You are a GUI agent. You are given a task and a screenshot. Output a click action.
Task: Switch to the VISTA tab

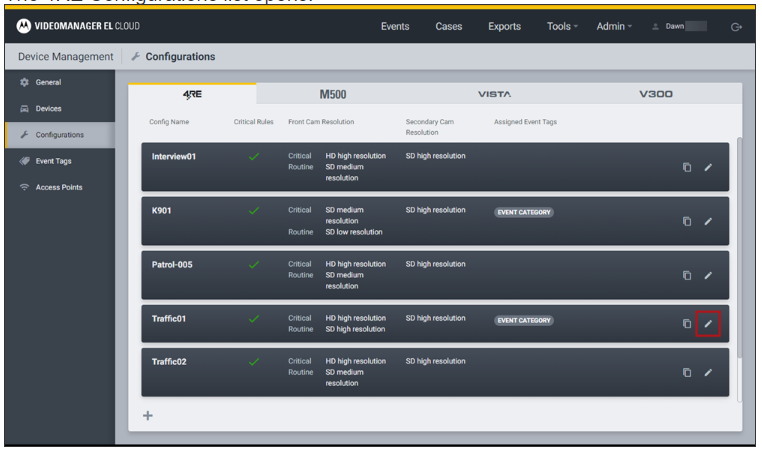pos(494,94)
